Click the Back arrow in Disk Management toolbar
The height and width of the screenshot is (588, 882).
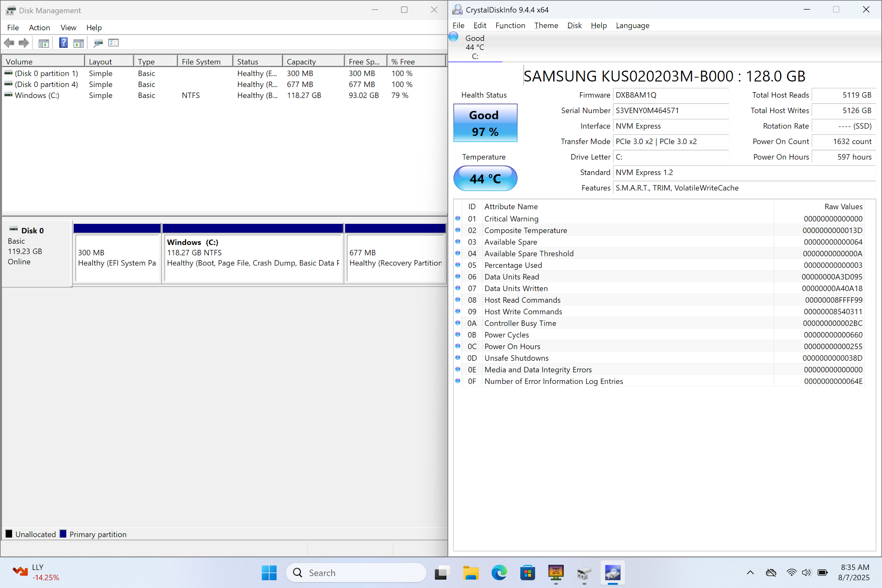9,43
